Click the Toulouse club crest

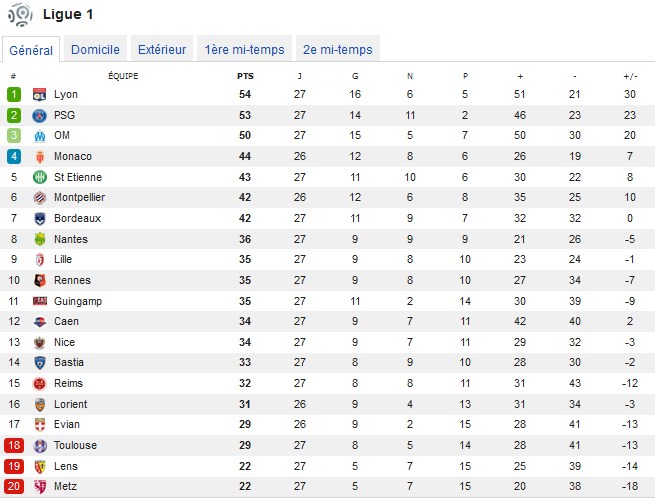click(40, 446)
